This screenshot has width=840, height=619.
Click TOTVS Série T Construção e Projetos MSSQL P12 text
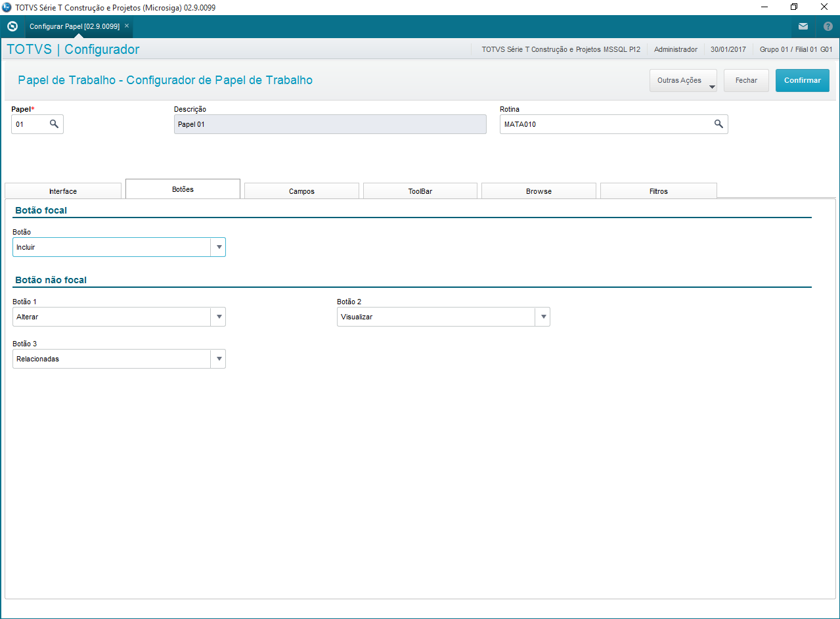[561, 49]
